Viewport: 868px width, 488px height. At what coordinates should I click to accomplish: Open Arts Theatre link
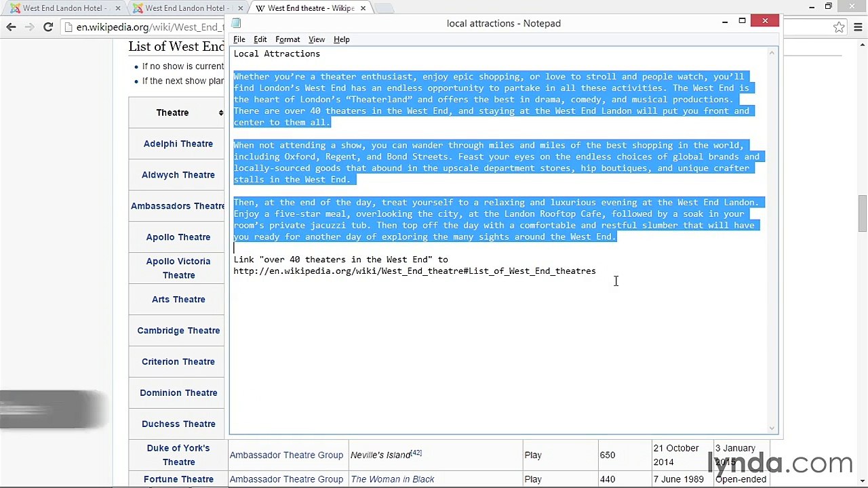point(178,300)
